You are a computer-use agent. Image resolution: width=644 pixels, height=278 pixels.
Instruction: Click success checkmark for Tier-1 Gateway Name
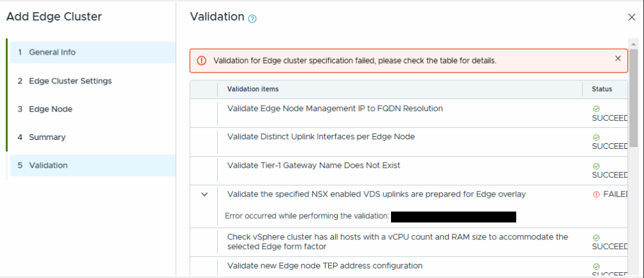596,166
